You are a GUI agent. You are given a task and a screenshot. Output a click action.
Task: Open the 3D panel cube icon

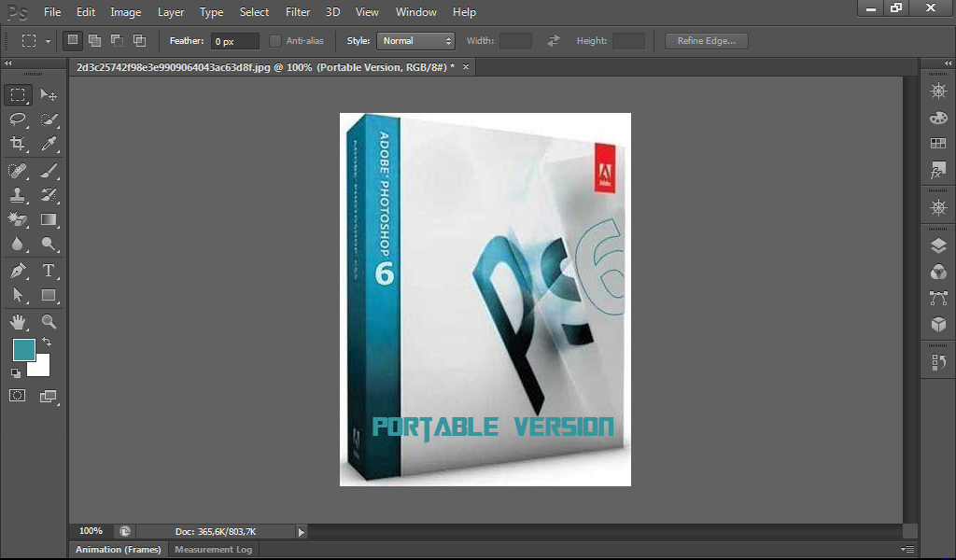(x=938, y=324)
